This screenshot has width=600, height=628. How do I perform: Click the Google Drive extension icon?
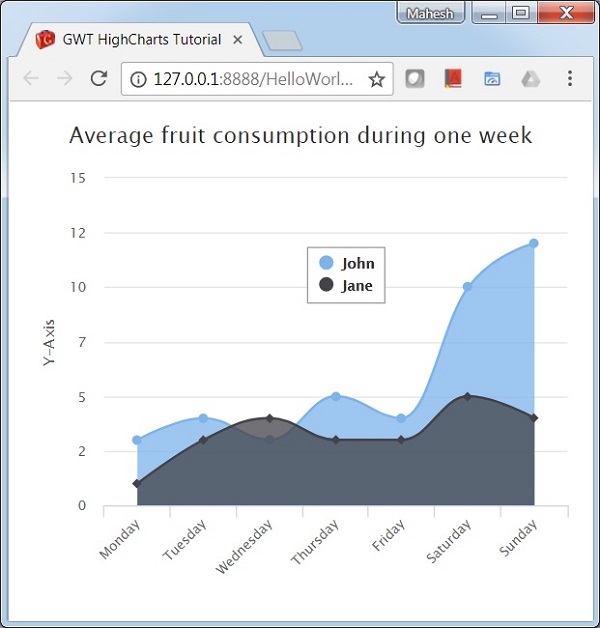[531, 79]
